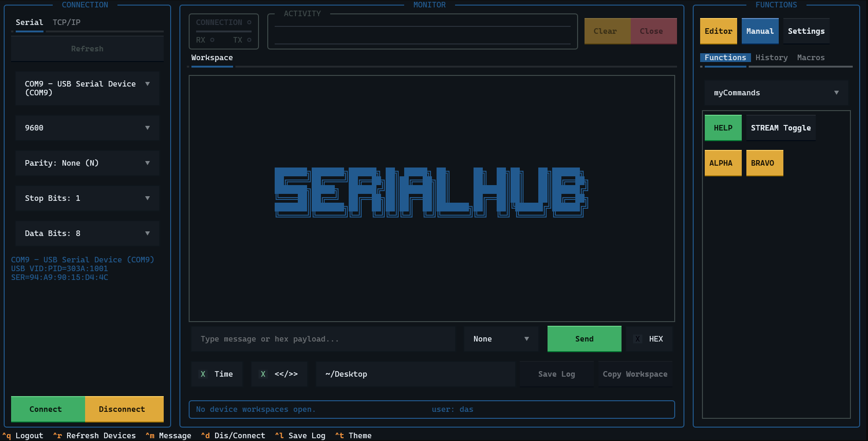The width and height of the screenshot is (868, 441).
Task: Click the yellow Disconnect button
Action: [124, 409]
